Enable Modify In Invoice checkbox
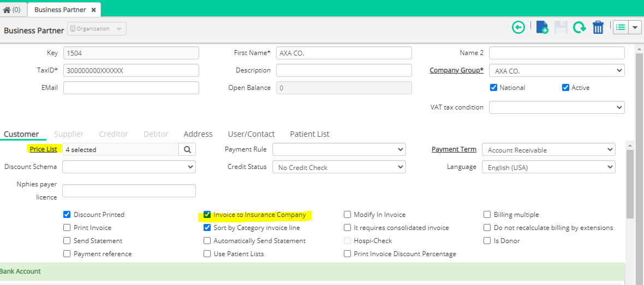644x285 pixels. point(348,215)
